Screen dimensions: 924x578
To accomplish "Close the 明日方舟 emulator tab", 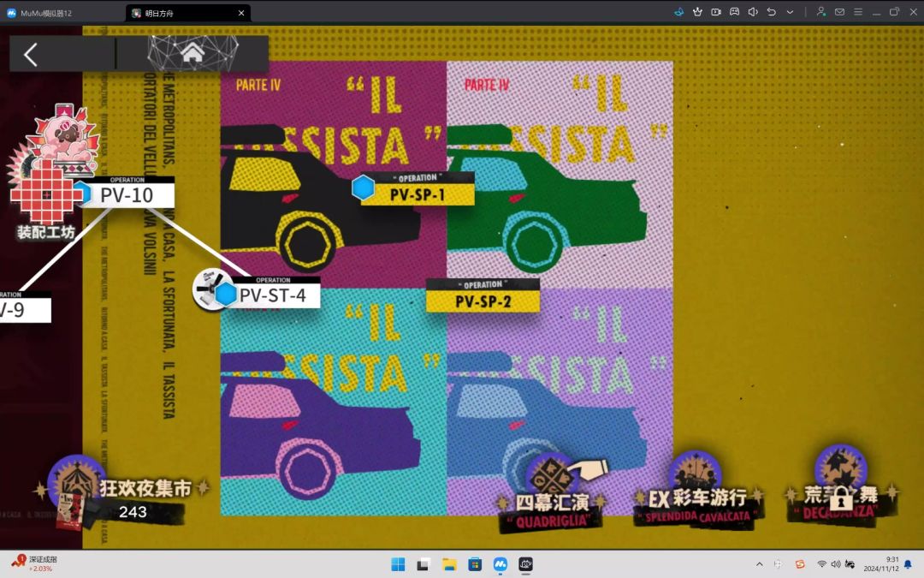I will point(241,13).
